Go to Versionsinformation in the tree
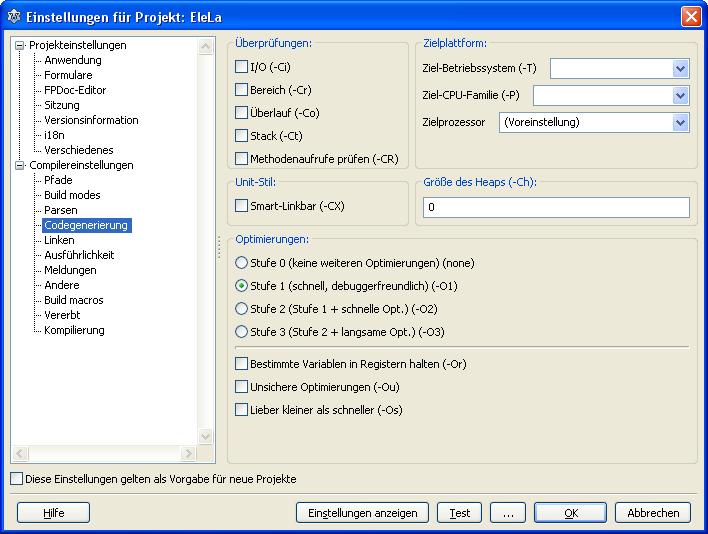 pos(91,120)
